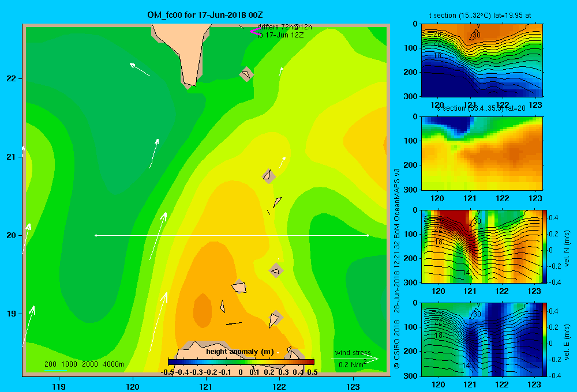Click longitude 123 below vel. E section
The width and height of the screenshot is (577, 392).
(534, 385)
